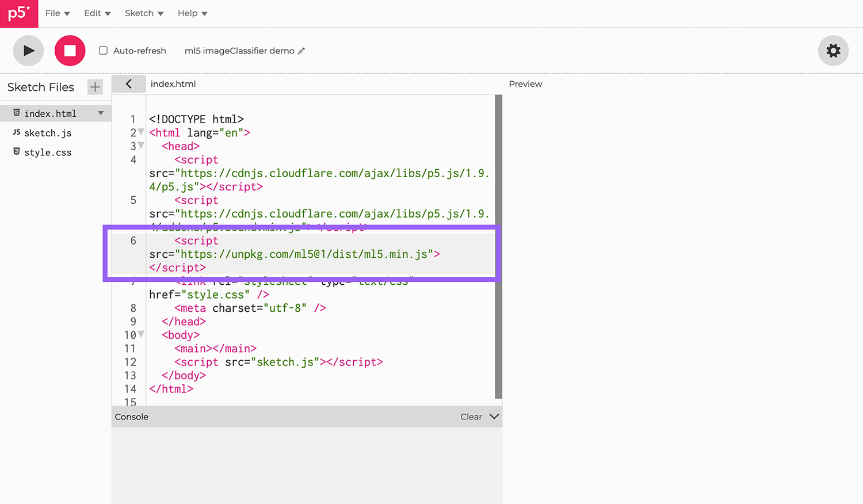Screen dimensions: 863x504
Task: Select sketch.js in Sketch Files
Action: click(x=48, y=133)
